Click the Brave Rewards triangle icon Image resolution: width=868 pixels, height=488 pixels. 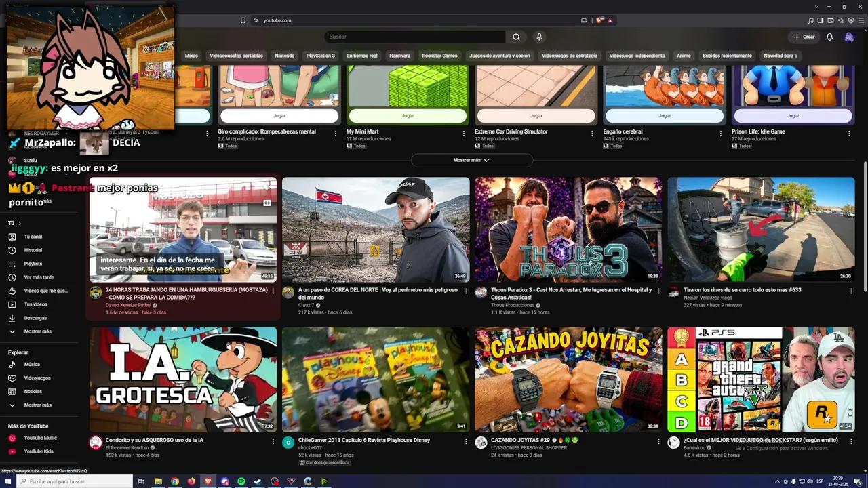tap(610, 20)
